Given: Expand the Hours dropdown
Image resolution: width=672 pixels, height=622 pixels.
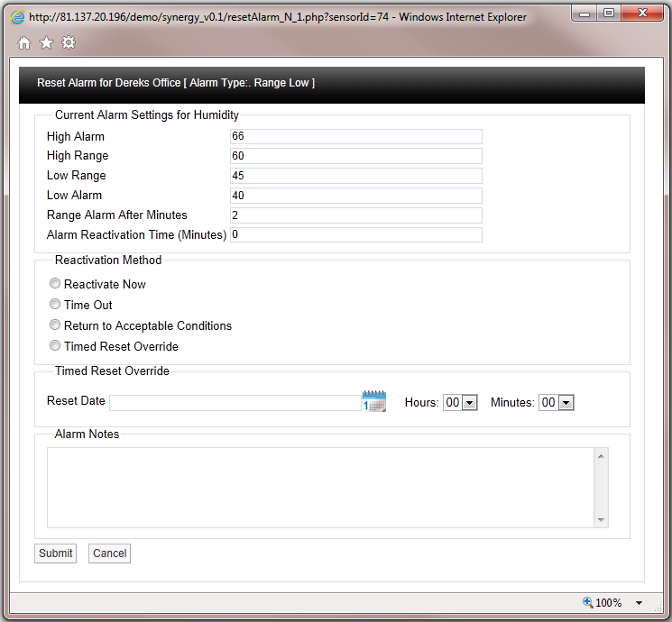Looking at the screenshot, I should 469,403.
